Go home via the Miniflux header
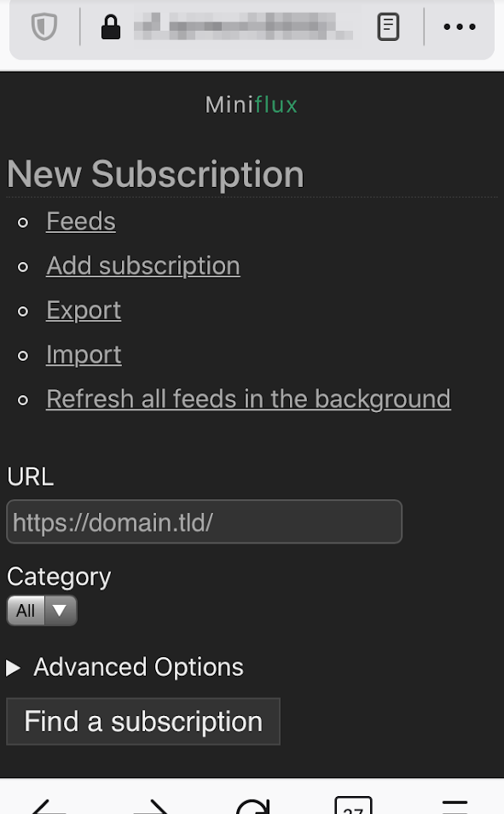The image size is (504, 814). [252, 104]
